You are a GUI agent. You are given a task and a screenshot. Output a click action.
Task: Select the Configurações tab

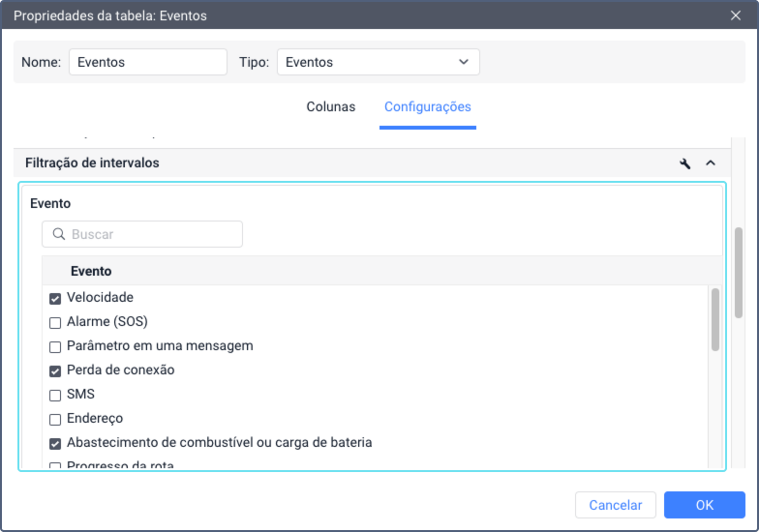pos(427,107)
